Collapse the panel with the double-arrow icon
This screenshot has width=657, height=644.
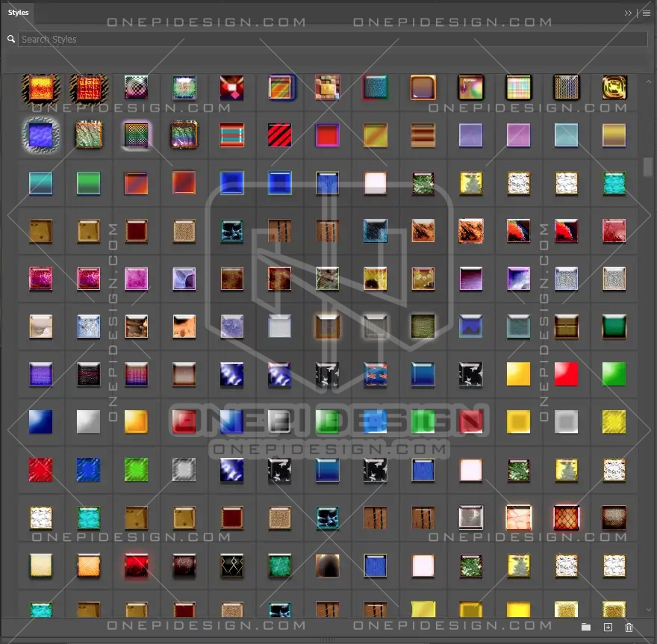(x=629, y=13)
